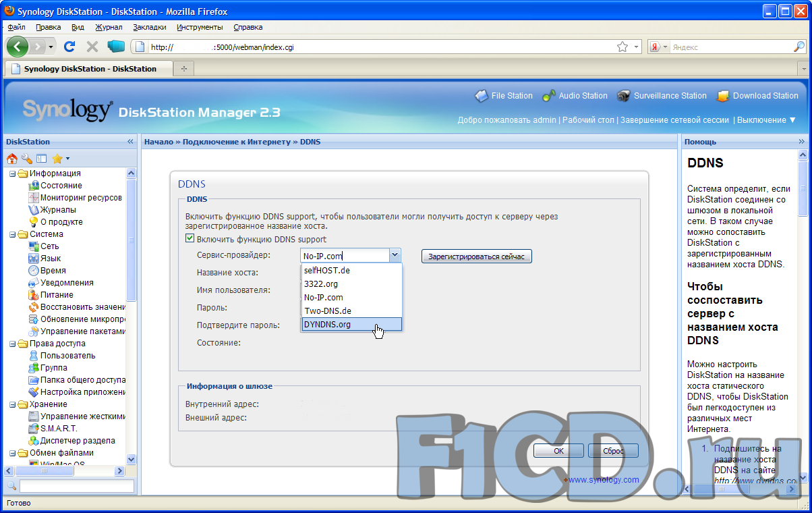Image resolution: width=812 pixels, height=513 pixels.
Task: Click the wrench icon in DiskStation panel
Action: pos(26,159)
